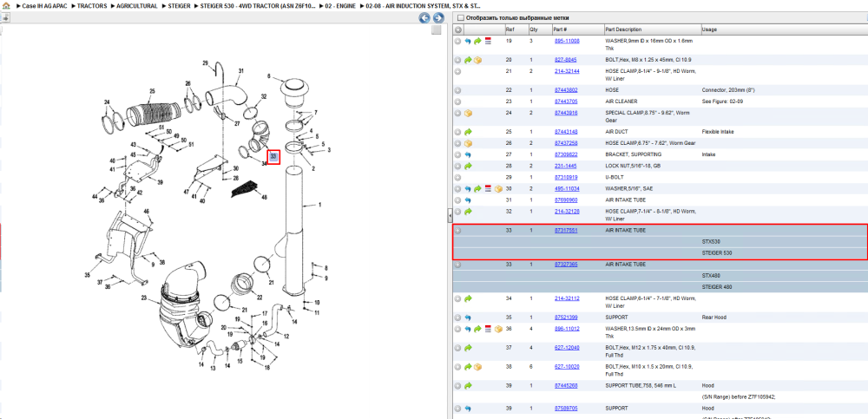Click package box icon in row 38

tap(477, 367)
